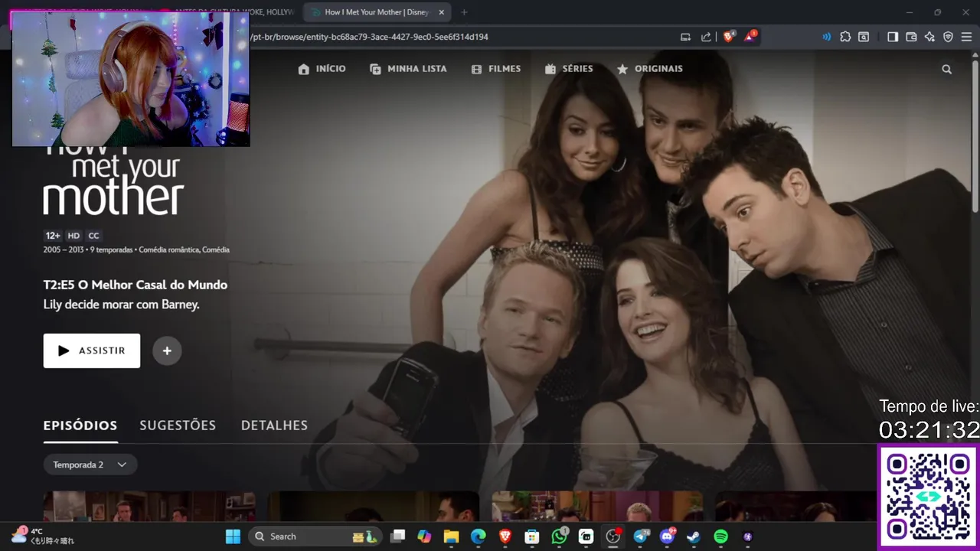Open the Disney+ search icon
The image size is (980, 551).
coord(946,69)
